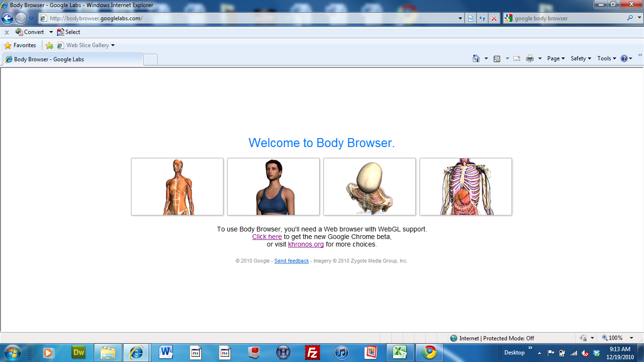Expand the Convert dropdown arrow
This screenshot has width=644, height=362.
tap(51, 32)
